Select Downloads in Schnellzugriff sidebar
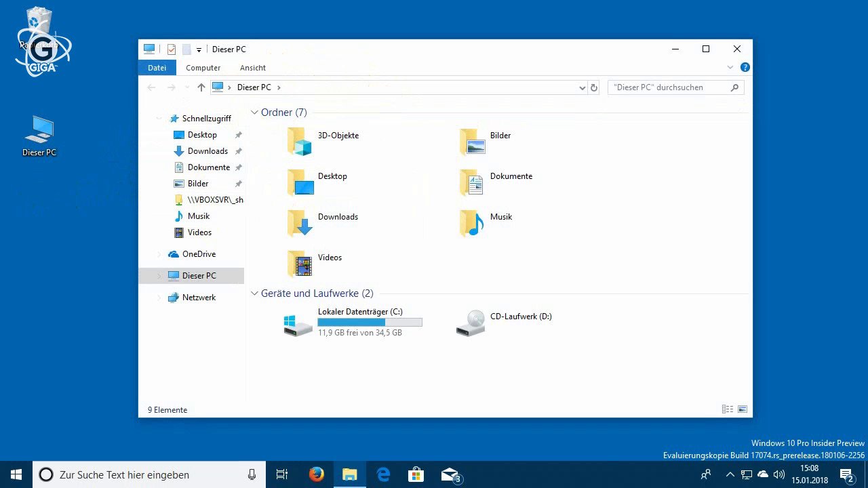 208,151
